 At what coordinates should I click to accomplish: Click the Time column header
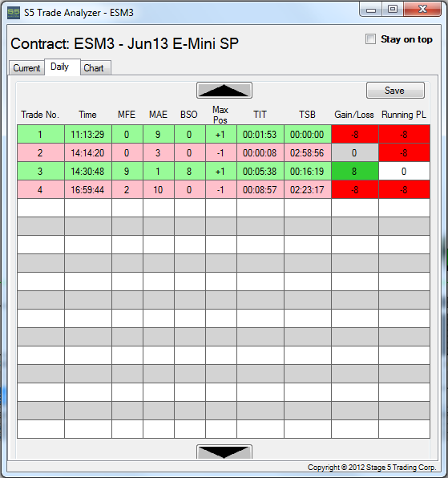pos(87,115)
